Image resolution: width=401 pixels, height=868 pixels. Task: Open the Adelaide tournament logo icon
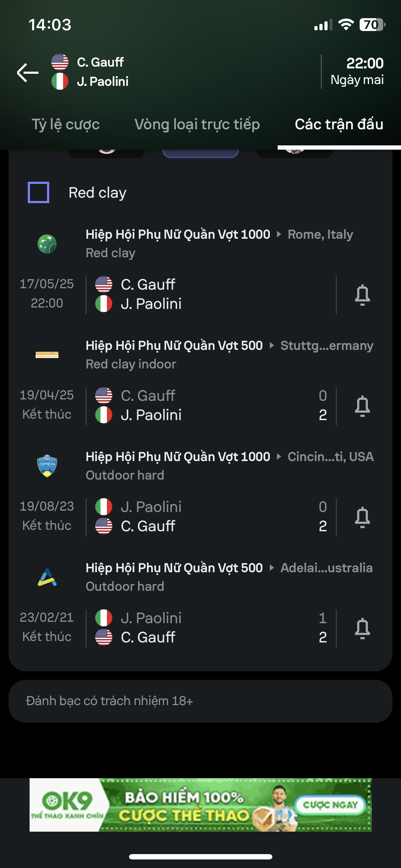(x=47, y=577)
